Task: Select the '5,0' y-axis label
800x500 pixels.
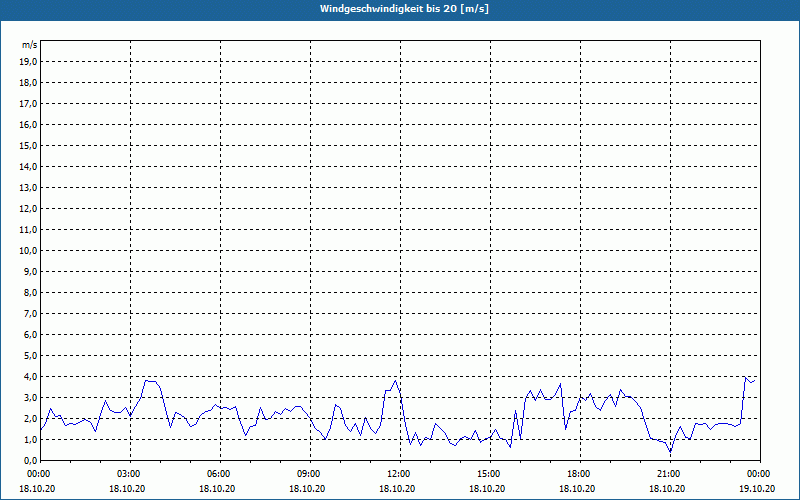Action: (x=31, y=356)
